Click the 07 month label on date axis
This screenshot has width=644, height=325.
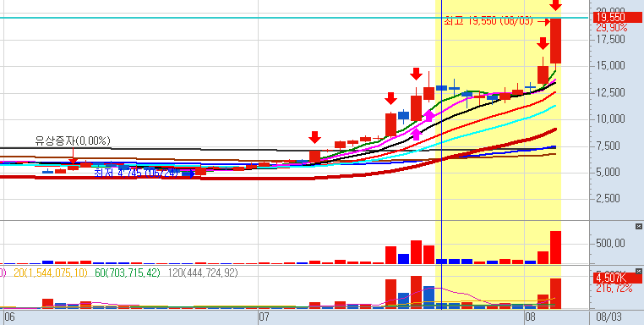coord(265,317)
